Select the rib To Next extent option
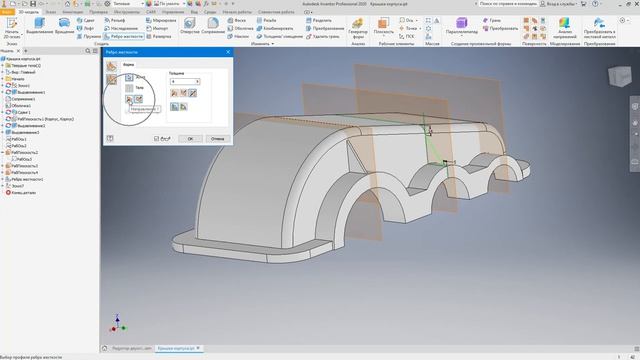The height and width of the screenshot is (360, 640). (174, 107)
